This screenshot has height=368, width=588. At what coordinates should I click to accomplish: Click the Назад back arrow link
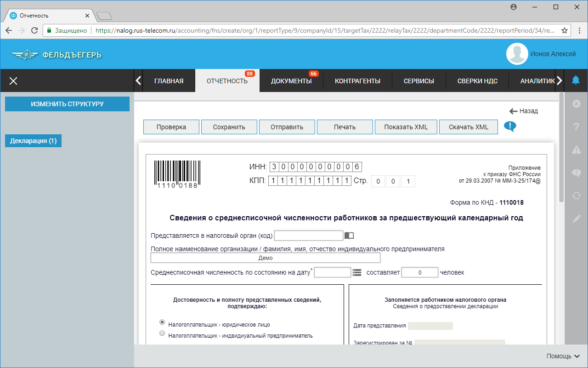524,111
